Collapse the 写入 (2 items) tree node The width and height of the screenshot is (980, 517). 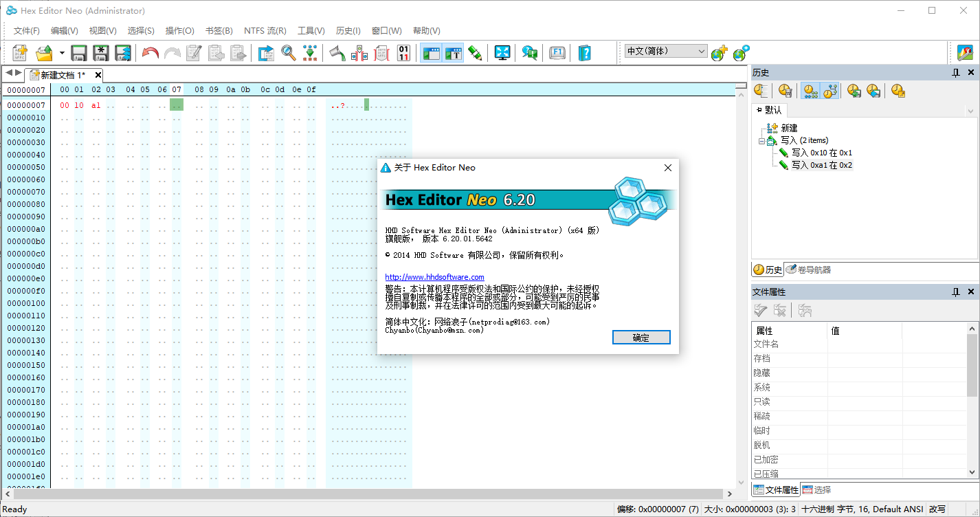761,140
